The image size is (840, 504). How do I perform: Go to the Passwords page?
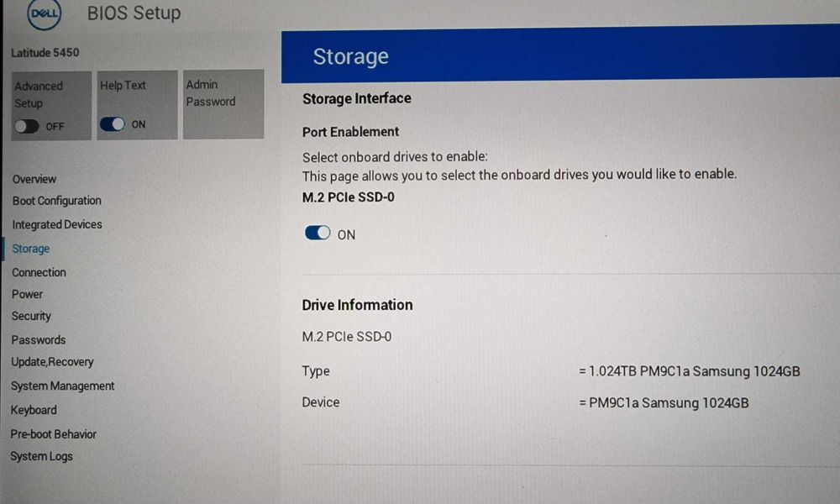tap(38, 339)
